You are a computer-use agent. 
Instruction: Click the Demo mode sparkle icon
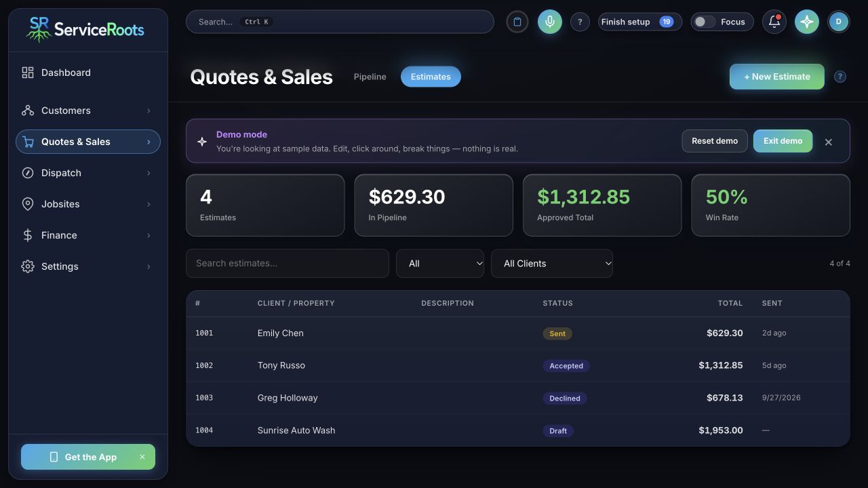click(x=202, y=142)
